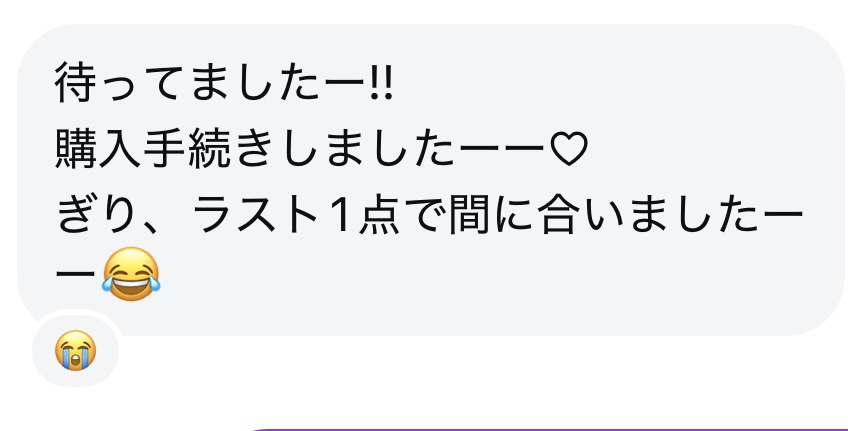Click the reaction badge's gray circle background
This screenshot has height=431, width=848.
76,350
